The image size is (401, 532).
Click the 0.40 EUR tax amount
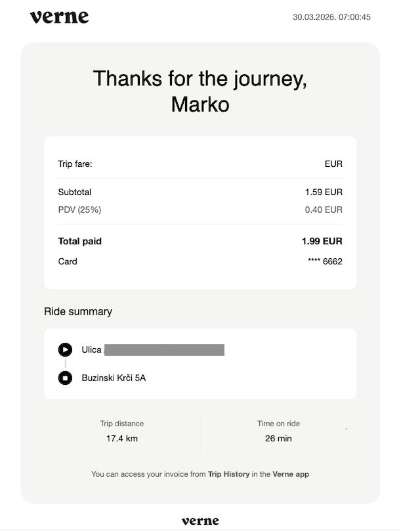pyautogui.click(x=324, y=210)
